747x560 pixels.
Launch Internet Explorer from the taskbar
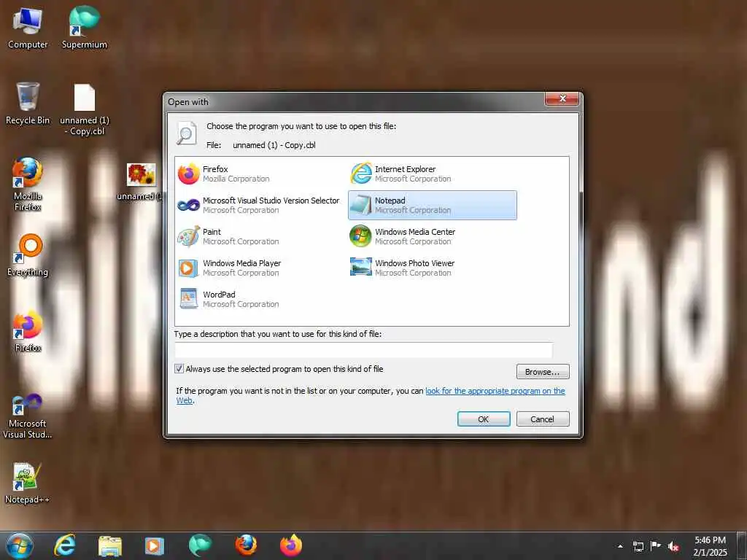(65, 545)
